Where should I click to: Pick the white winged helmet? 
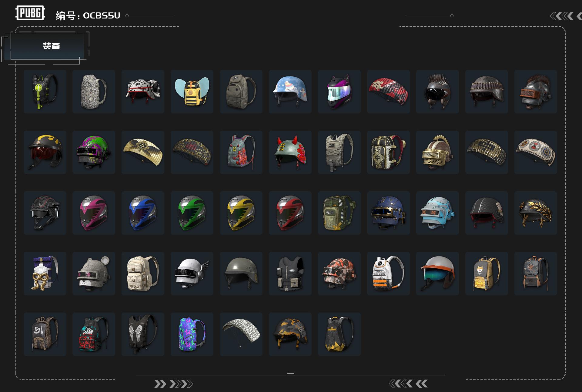(x=192, y=273)
